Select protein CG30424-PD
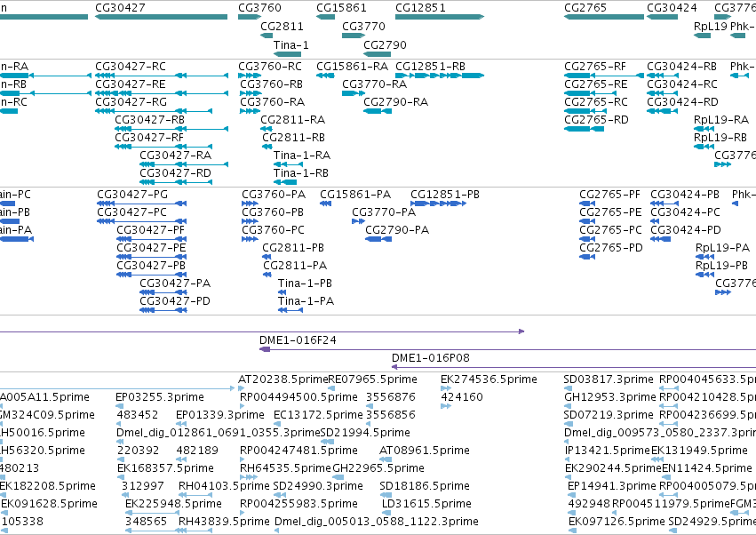756x535 pixels. tap(661, 239)
